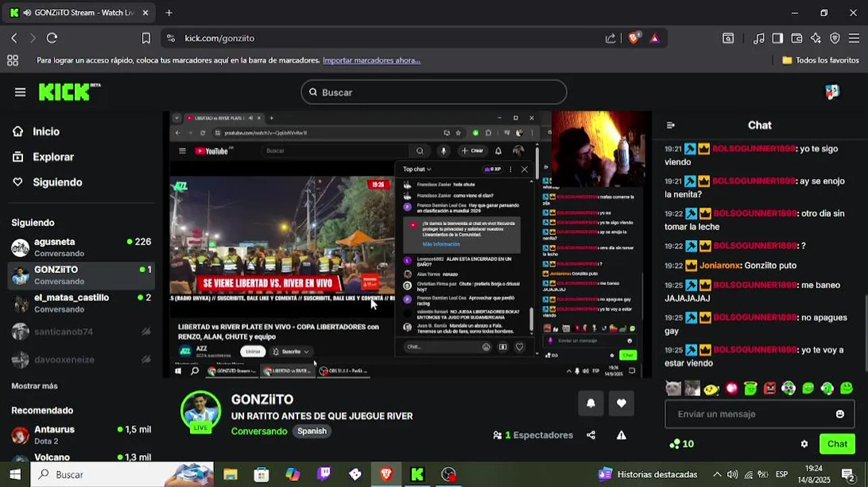Image resolution: width=868 pixels, height=487 pixels.
Task: Insert the red angry face emote
Action: [770, 388]
